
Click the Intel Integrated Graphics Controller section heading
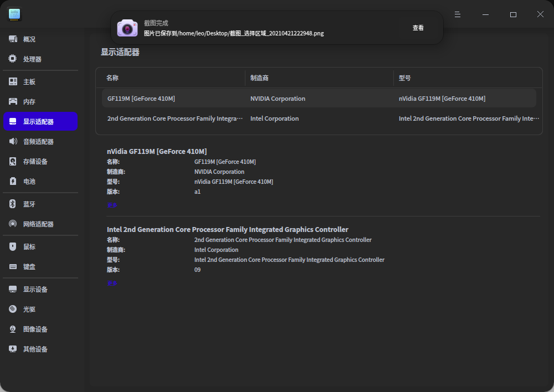pos(228,230)
